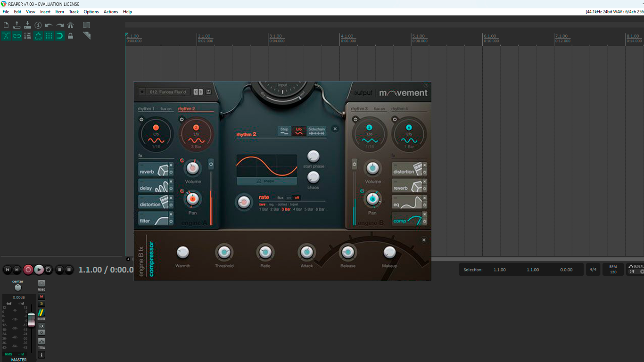Create a new project via toolbar icon
This screenshot has width=644, height=362.
click(x=6, y=25)
